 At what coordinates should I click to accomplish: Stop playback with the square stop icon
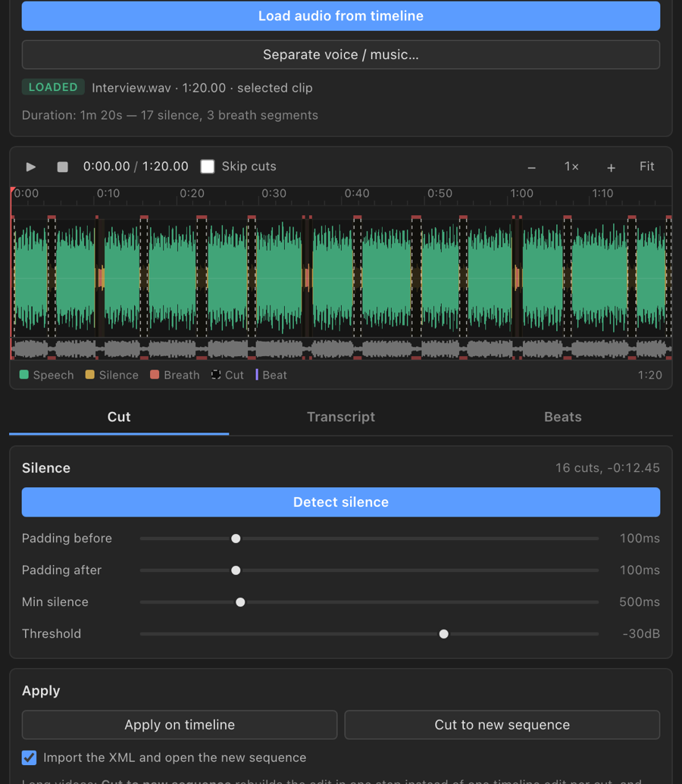pos(63,167)
